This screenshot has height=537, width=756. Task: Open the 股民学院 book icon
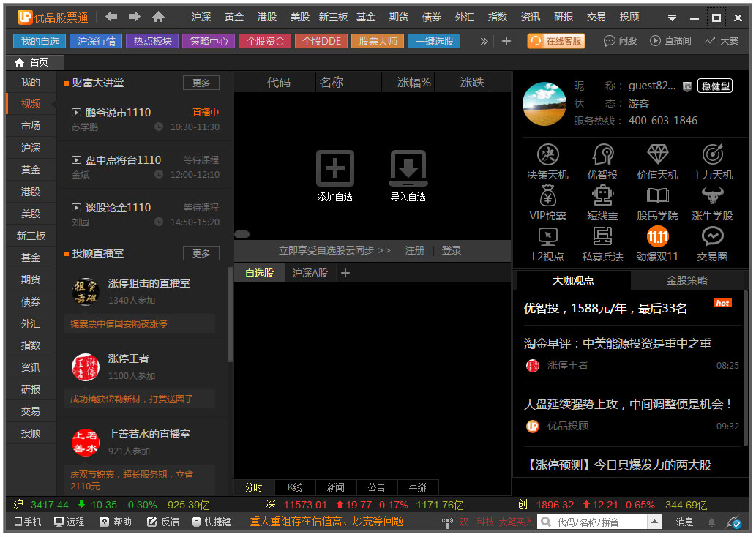click(657, 196)
